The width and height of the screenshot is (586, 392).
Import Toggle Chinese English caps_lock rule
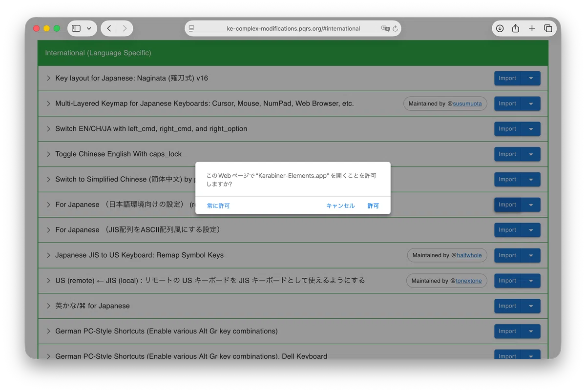click(507, 154)
